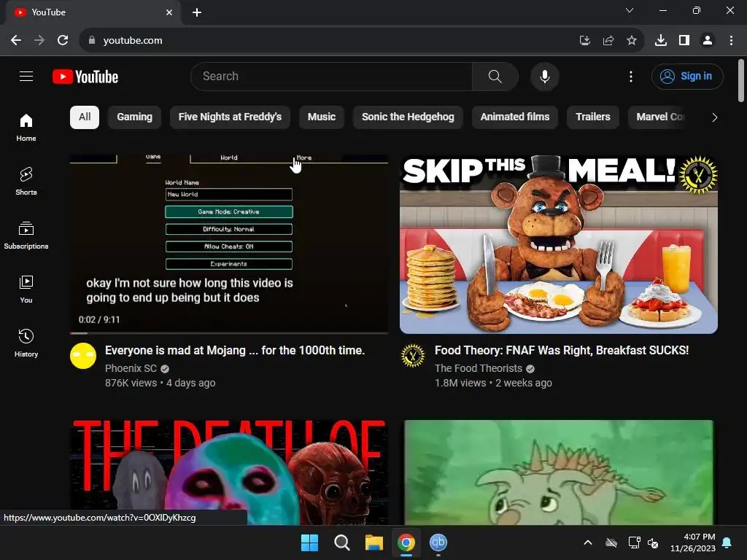
Task: Select the Trailers filter chip
Action: click(x=592, y=117)
